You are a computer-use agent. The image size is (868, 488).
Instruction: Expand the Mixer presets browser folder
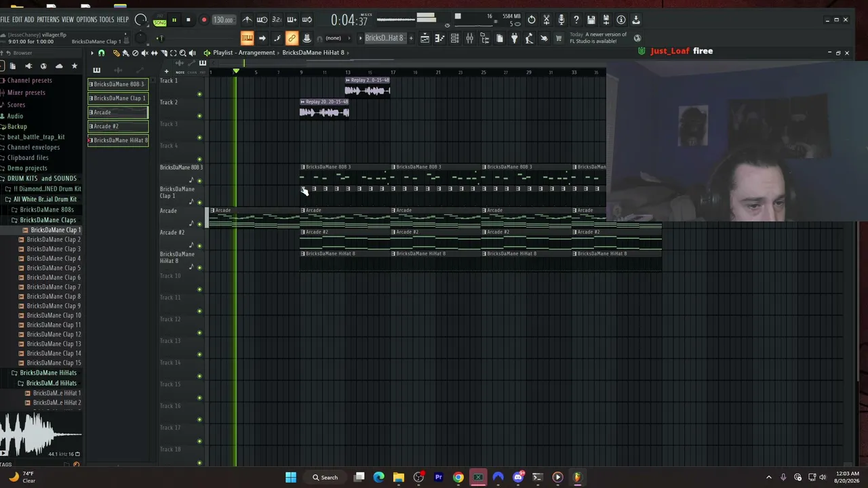click(x=26, y=93)
